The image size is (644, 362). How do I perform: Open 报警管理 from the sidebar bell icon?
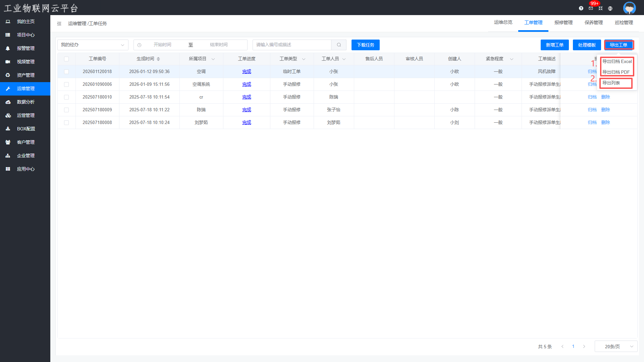coord(8,48)
